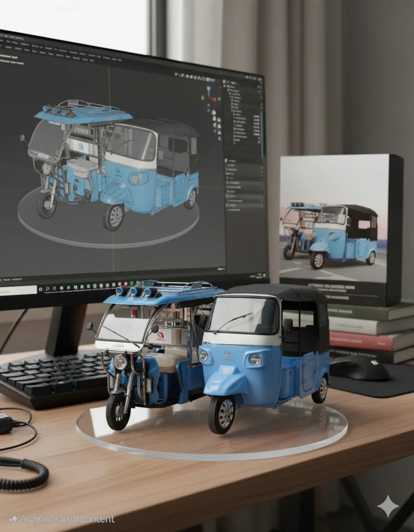Toggle the red restrict indicator in outliner
The image size is (414, 532).
pos(261,98)
